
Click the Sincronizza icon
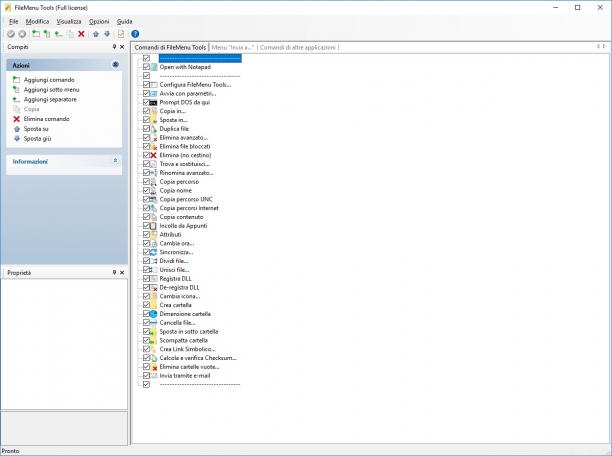click(153, 252)
